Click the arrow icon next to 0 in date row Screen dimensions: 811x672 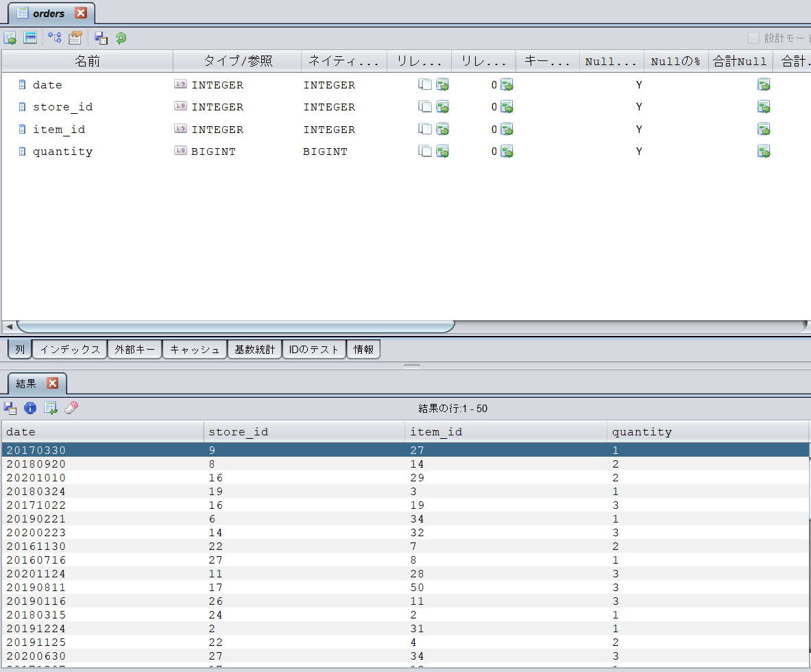point(507,84)
